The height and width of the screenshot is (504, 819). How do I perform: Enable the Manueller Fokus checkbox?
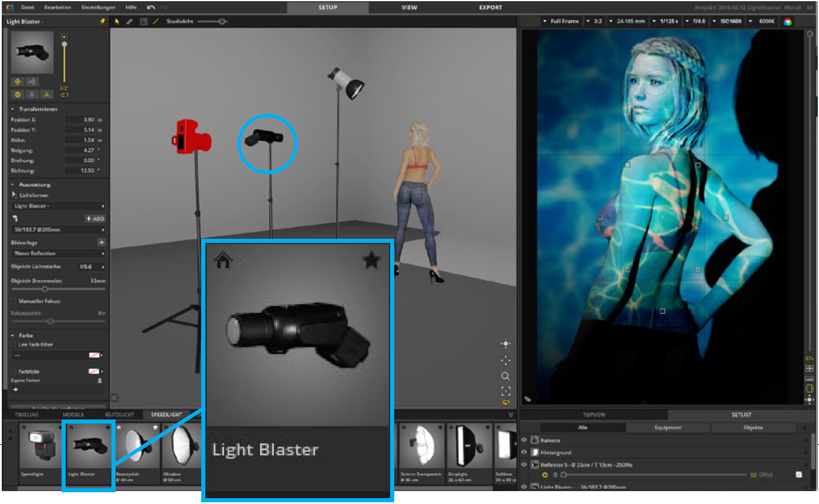pos(14,301)
